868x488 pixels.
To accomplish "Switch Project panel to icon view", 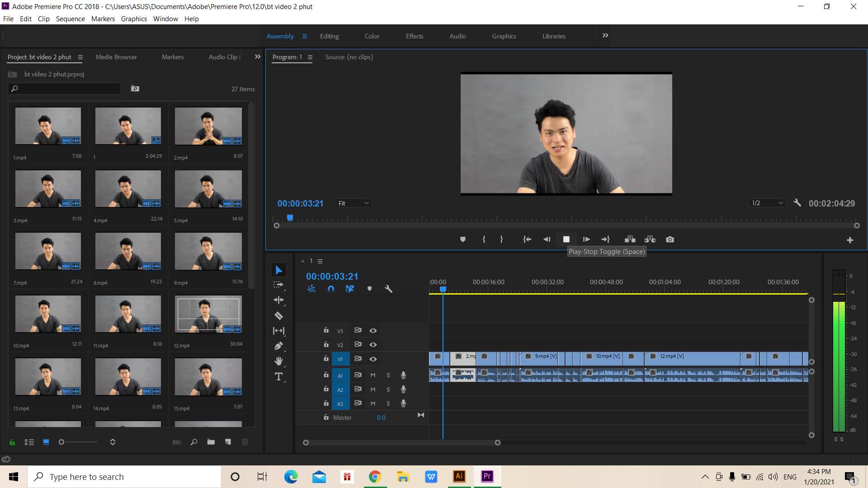I will click(46, 442).
